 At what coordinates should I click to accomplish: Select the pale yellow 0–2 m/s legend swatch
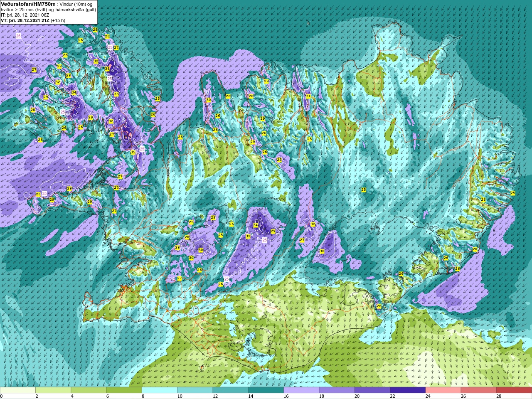click(18, 390)
